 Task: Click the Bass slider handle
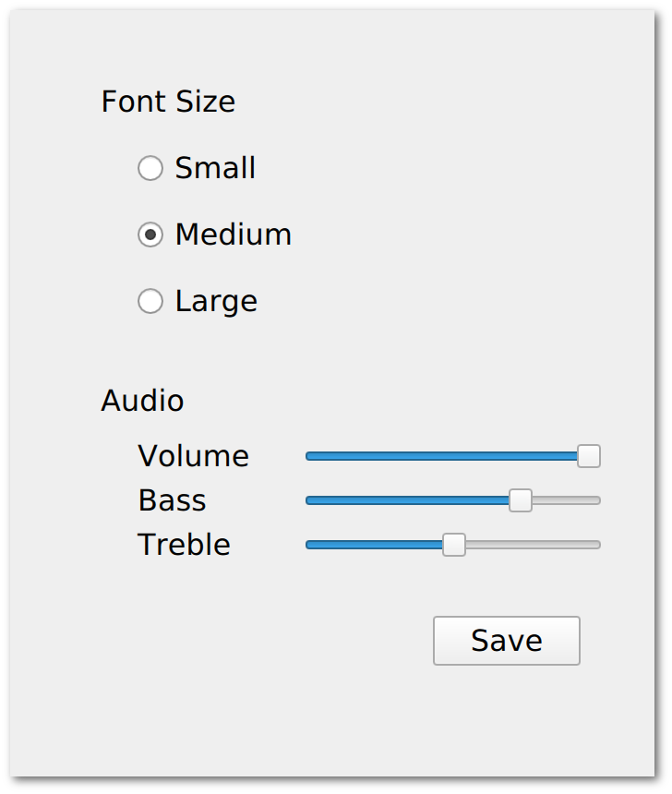520,499
